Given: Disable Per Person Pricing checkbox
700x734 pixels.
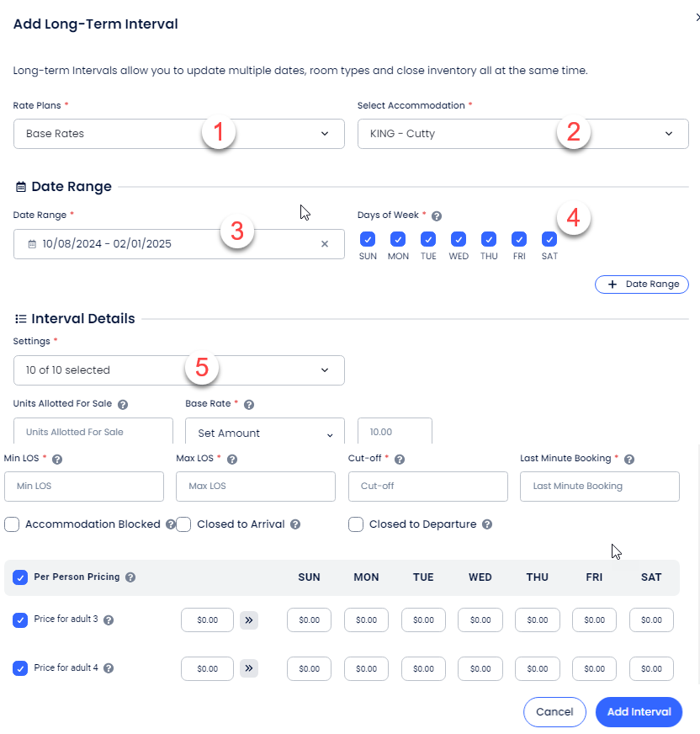Looking at the screenshot, I should click(x=20, y=577).
